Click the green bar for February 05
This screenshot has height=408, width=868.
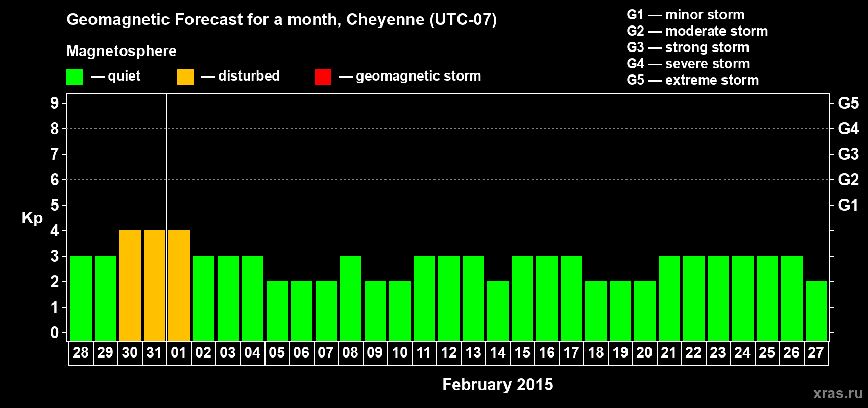[x=277, y=311]
